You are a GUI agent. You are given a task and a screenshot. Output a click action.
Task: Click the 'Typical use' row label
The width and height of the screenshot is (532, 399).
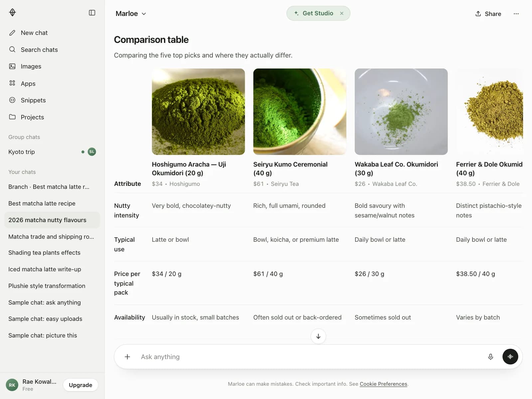(124, 244)
